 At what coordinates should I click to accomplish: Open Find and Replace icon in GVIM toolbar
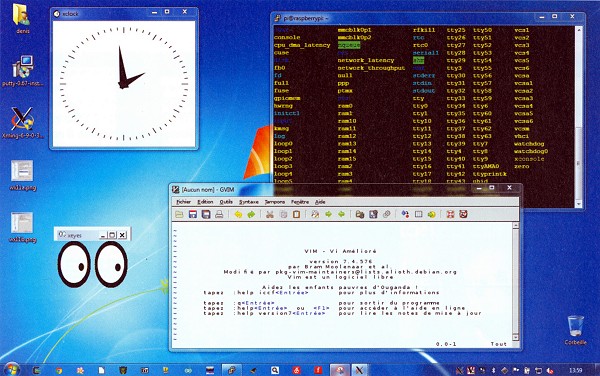(x=315, y=214)
